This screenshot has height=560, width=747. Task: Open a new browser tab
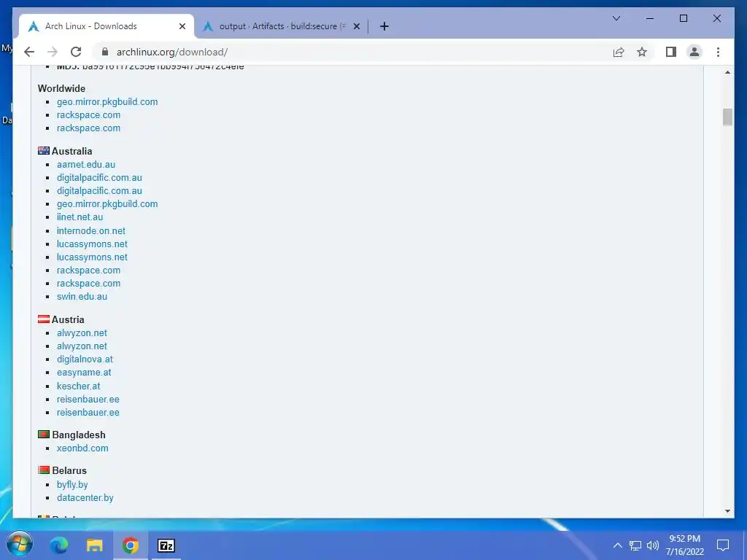(x=384, y=27)
